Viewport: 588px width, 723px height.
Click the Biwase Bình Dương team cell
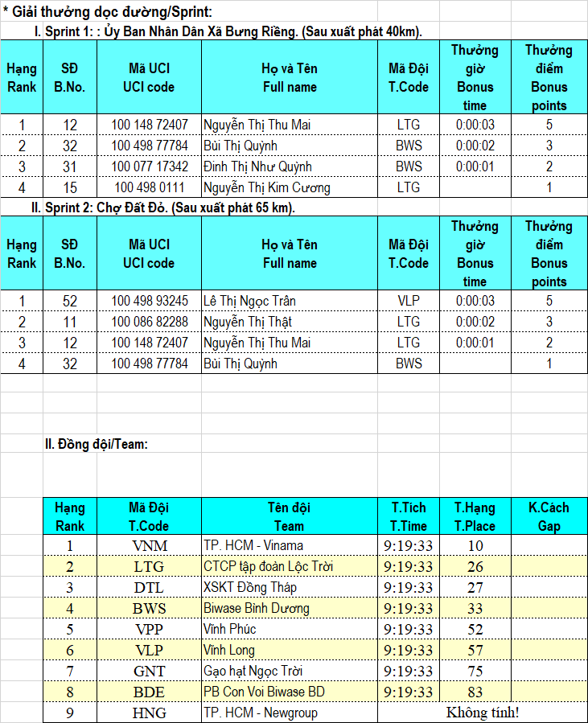[257, 608]
